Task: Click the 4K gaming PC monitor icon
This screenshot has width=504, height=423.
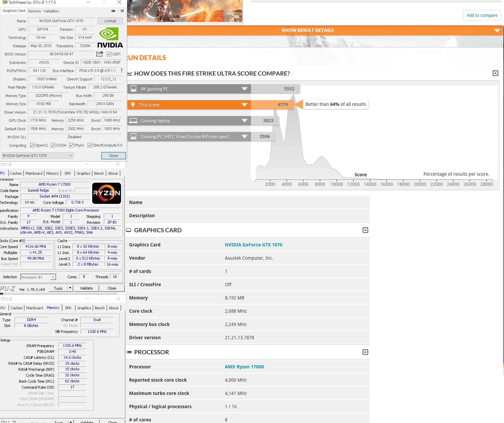Action: (133, 89)
